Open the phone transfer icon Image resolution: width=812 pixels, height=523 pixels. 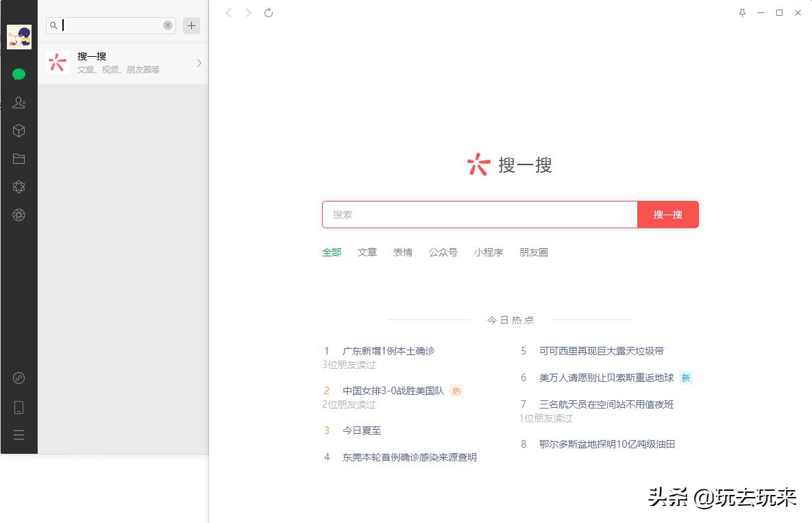click(19, 406)
